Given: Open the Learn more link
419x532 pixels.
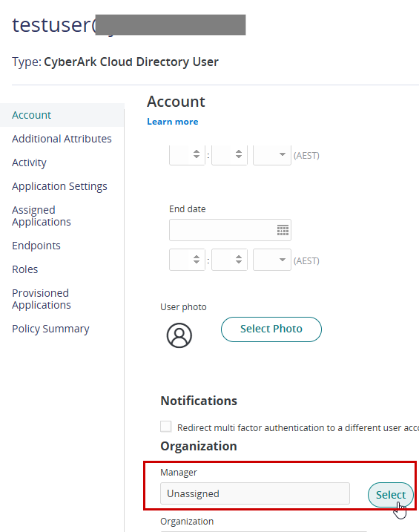Looking at the screenshot, I should (173, 122).
